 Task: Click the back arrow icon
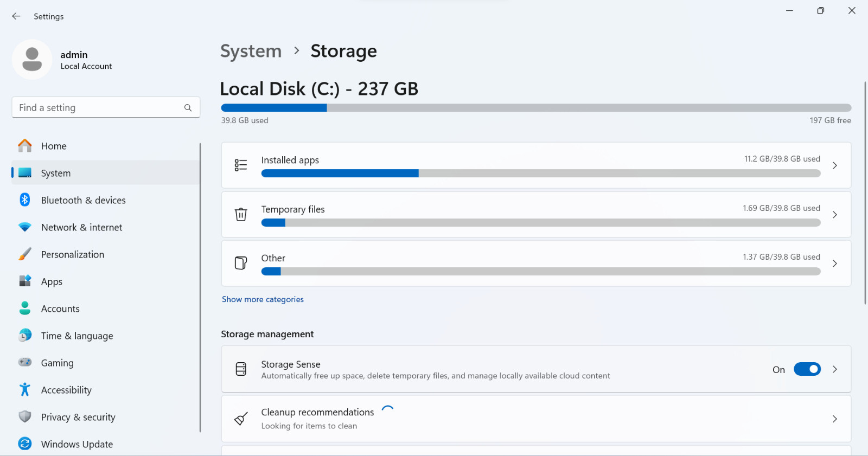[x=16, y=16]
